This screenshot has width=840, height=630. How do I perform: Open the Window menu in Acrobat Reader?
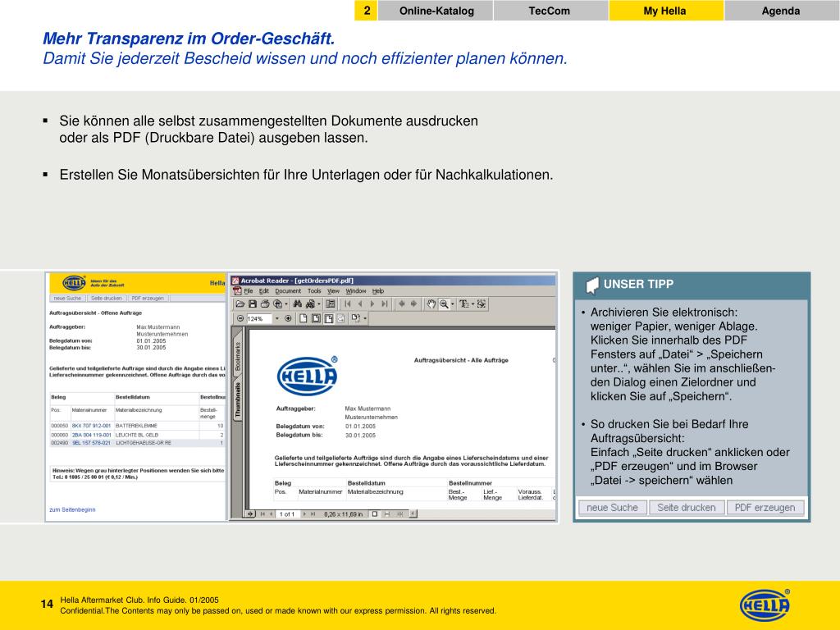[356, 291]
